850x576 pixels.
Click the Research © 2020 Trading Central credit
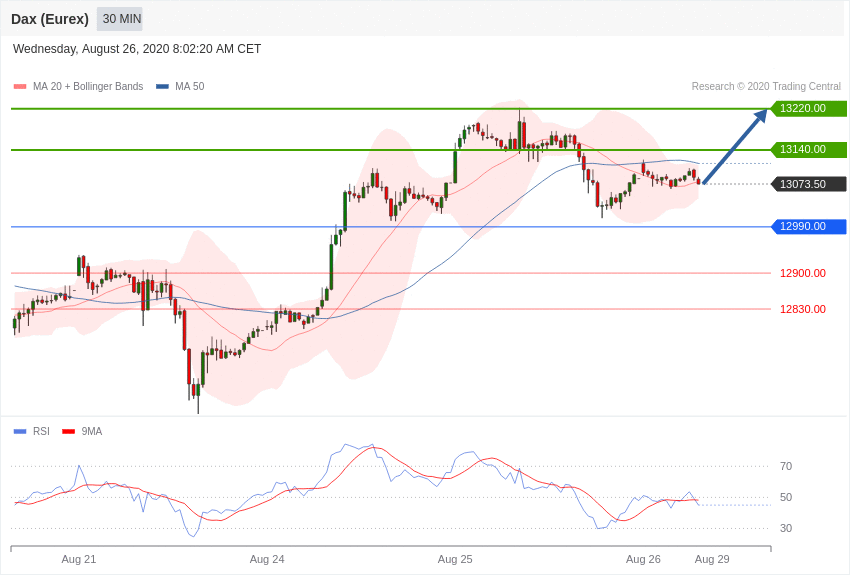point(766,87)
